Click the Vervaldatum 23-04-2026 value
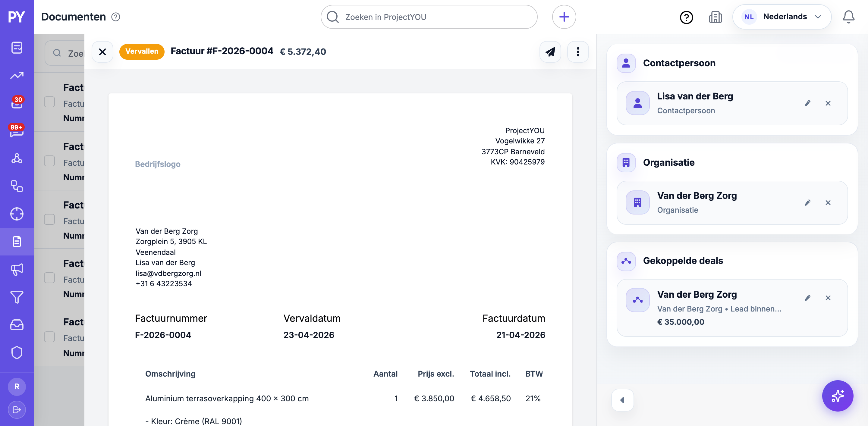 click(308, 335)
